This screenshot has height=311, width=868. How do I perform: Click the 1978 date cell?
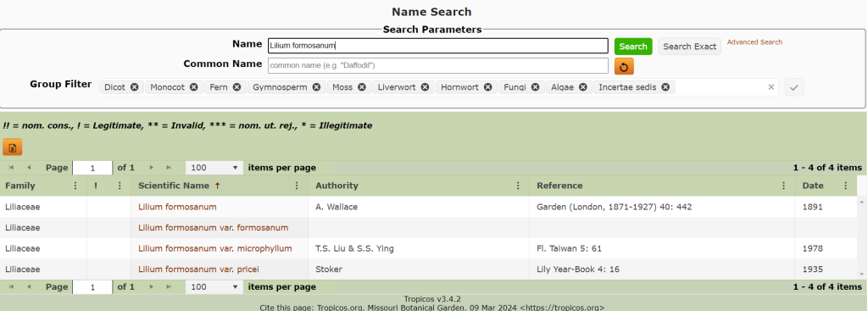tap(826, 248)
